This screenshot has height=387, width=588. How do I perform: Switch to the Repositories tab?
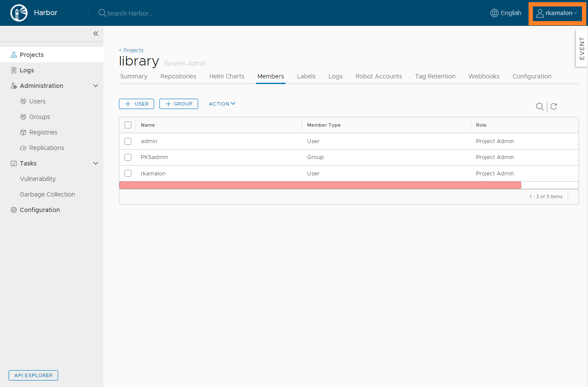178,76
